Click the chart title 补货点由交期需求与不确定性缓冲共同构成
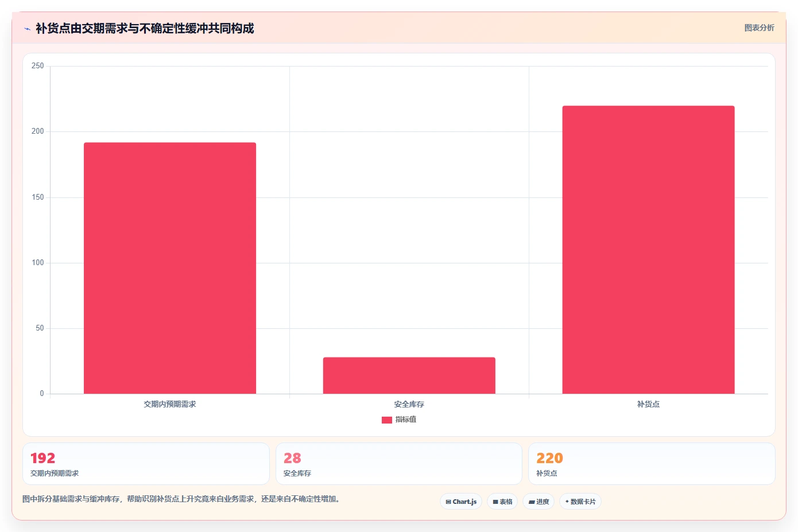This screenshot has height=532, width=798. (x=145, y=29)
